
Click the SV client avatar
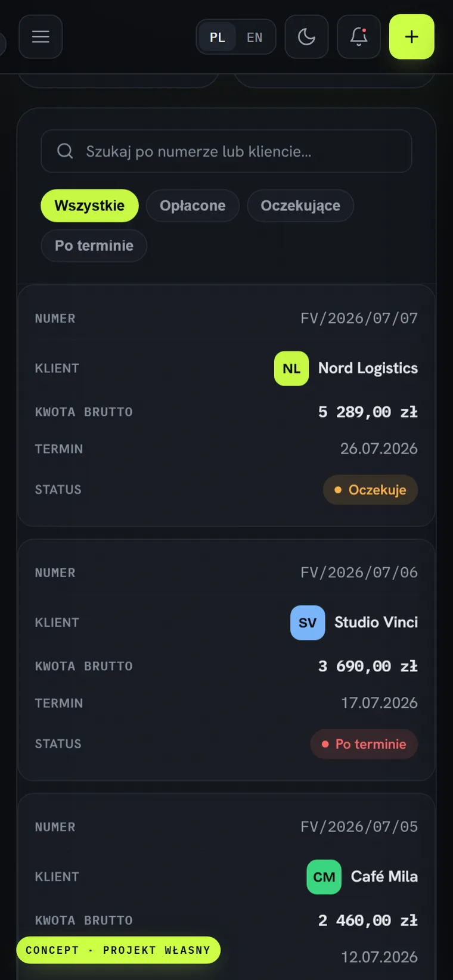click(308, 623)
